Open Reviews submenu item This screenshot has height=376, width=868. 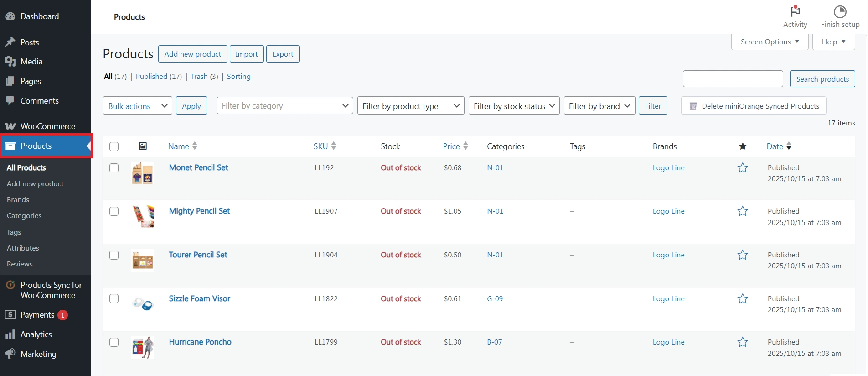(x=20, y=264)
